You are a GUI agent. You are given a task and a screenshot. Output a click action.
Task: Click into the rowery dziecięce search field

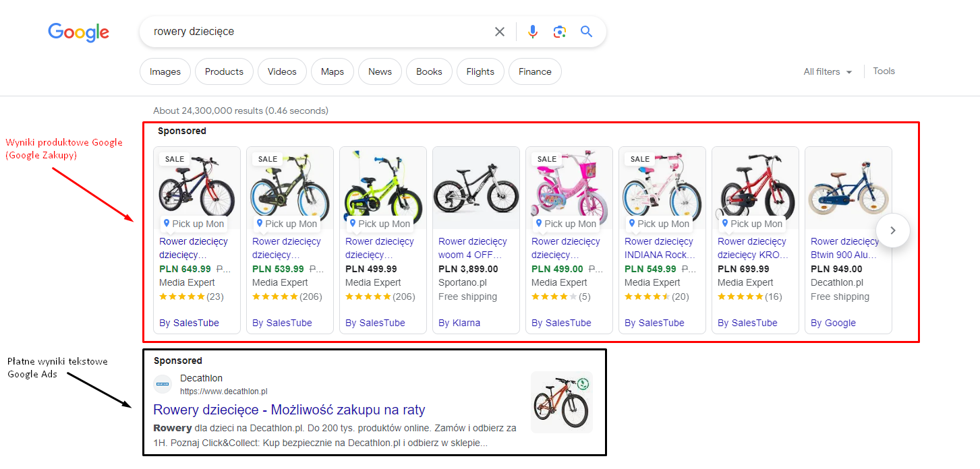tap(317, 32)
